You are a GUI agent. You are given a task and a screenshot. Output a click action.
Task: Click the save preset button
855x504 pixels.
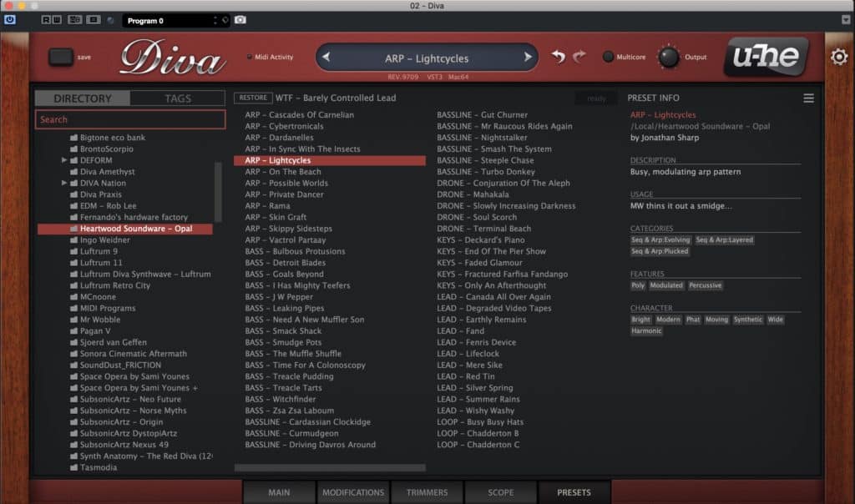[60, 58]
